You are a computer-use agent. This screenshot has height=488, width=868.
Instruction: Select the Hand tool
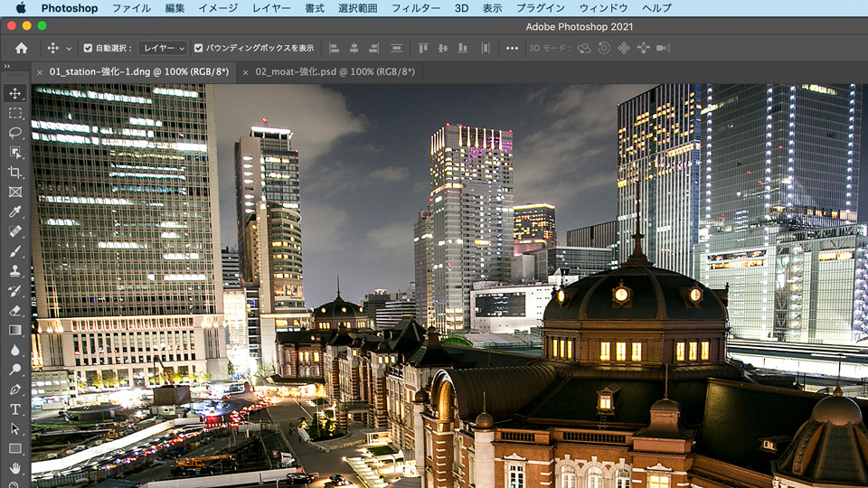pos(15,468)
